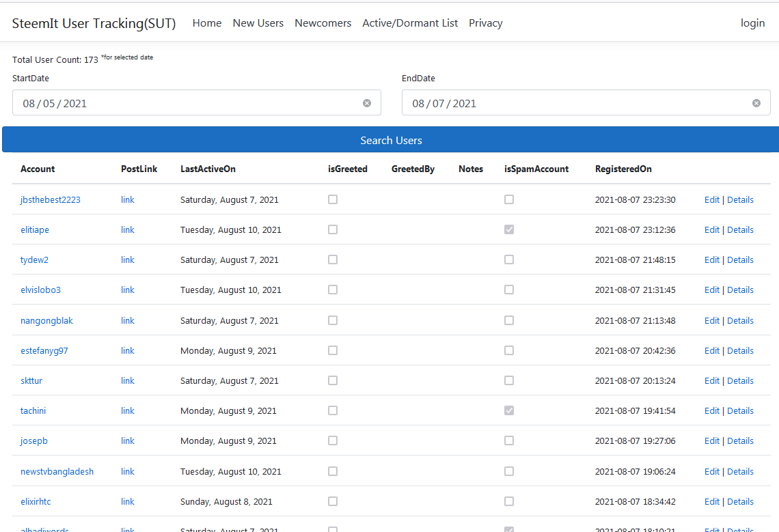Clear the StartDate field with its x icon
This screenshot has width=779, height=532.
click(x=367, y=103)
